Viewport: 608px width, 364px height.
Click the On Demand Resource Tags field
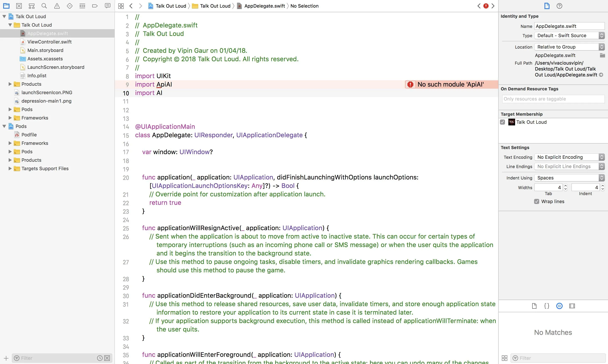553,99
